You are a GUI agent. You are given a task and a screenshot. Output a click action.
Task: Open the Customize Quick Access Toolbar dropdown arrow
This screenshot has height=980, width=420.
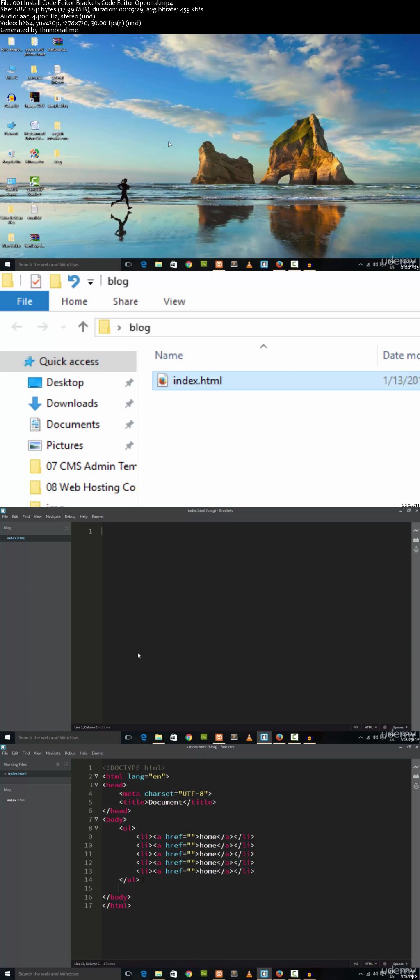(x=91, y=282)
